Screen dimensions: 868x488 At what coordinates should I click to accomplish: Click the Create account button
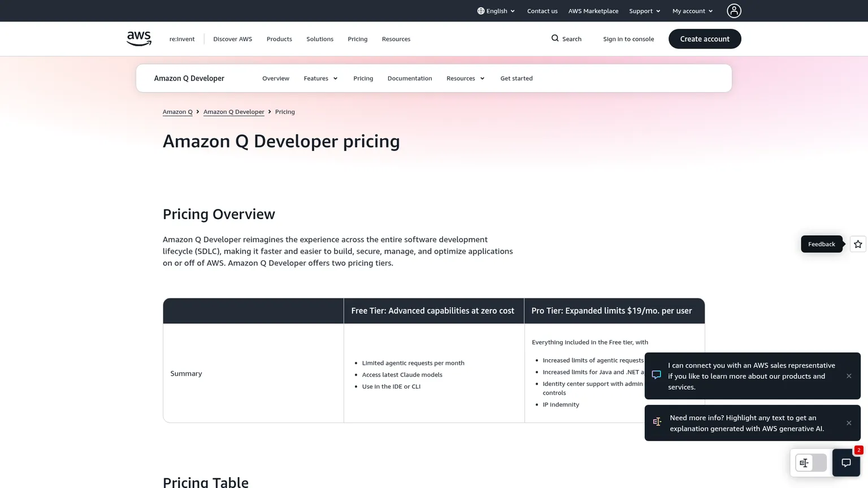705,39
